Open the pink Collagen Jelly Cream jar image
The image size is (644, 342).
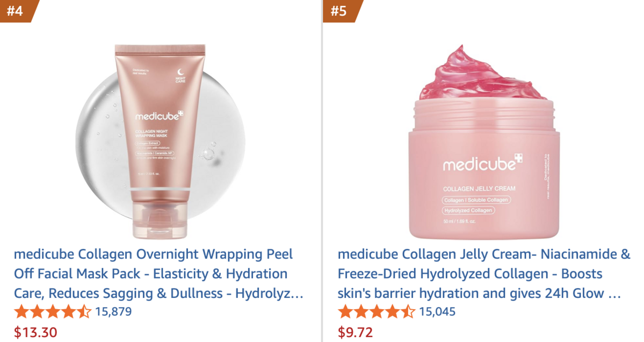pos(484,142)
